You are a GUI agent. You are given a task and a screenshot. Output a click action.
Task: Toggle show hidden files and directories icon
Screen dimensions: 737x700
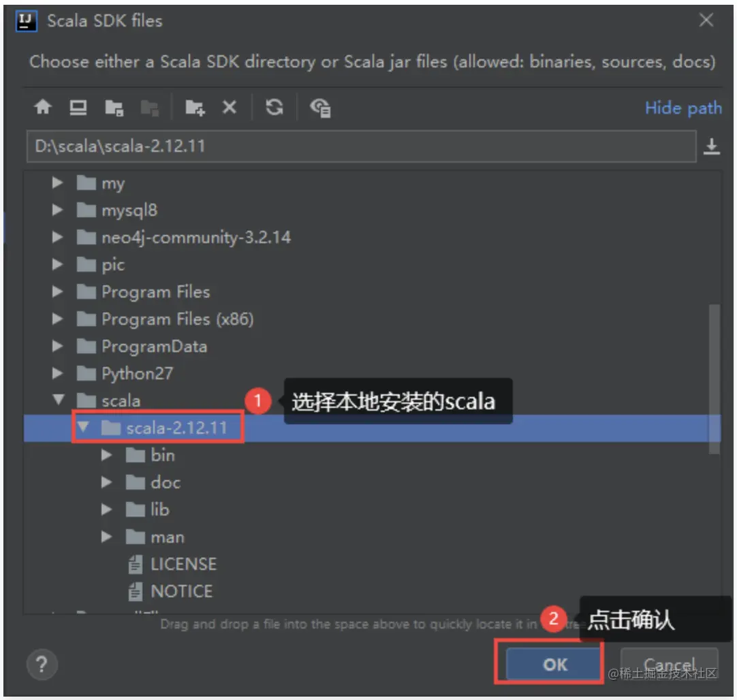(320, 108)
